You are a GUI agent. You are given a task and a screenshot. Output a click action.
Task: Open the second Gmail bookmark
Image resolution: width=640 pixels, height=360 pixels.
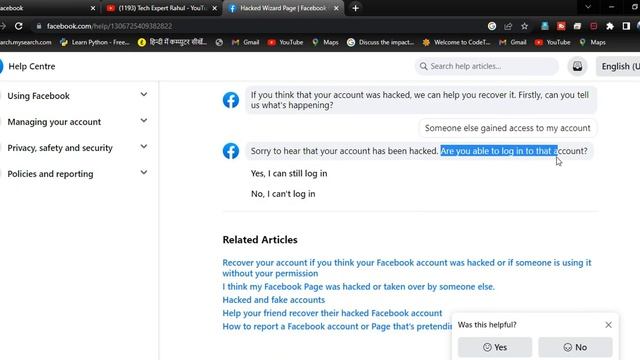coord(513,42)
